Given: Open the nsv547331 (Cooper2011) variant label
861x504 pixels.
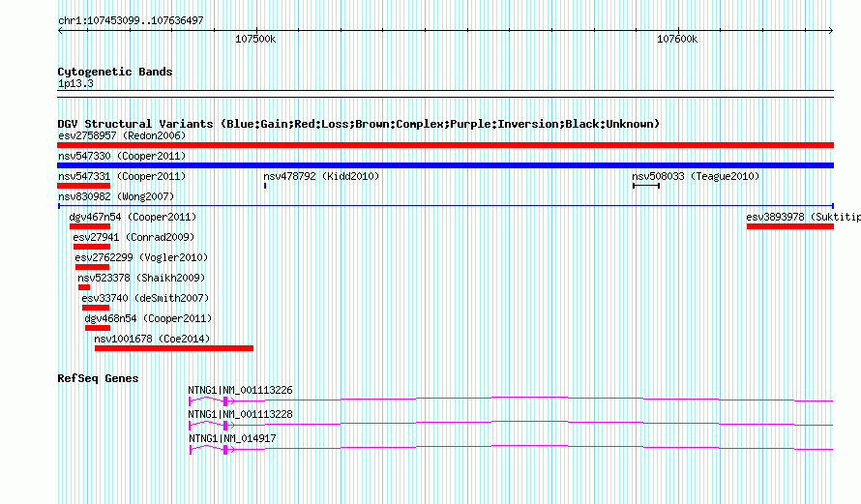Looking at the screenshot, I should [122, 176].
